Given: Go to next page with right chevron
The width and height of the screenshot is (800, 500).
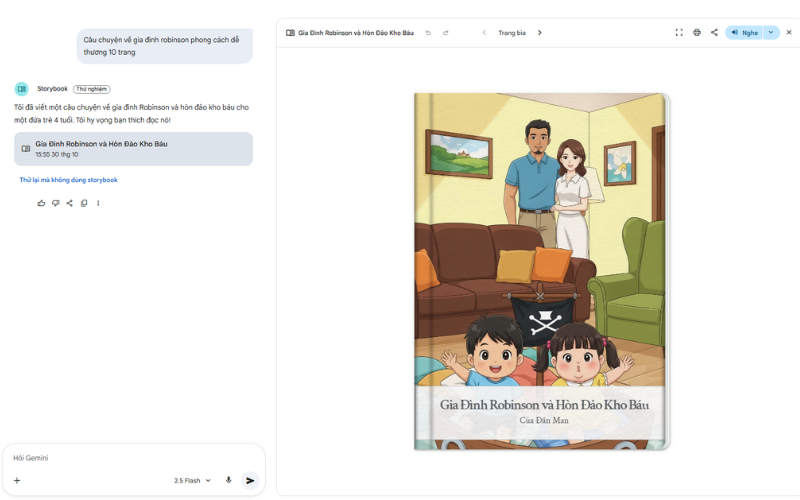Looking at the screenshot, I should [540, 32].
